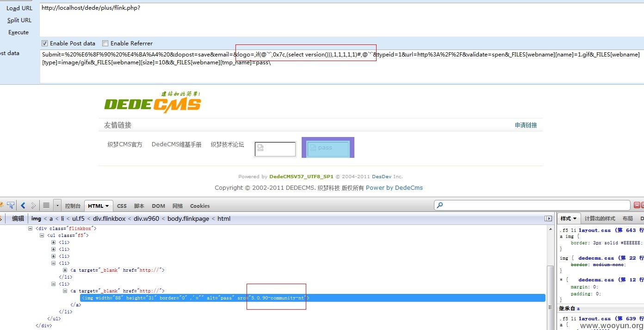Image resolution: width=644 pixels, height=330 pixels.
Task: Click the command-line lines icon in Firebug
Action: pos(46,205)
